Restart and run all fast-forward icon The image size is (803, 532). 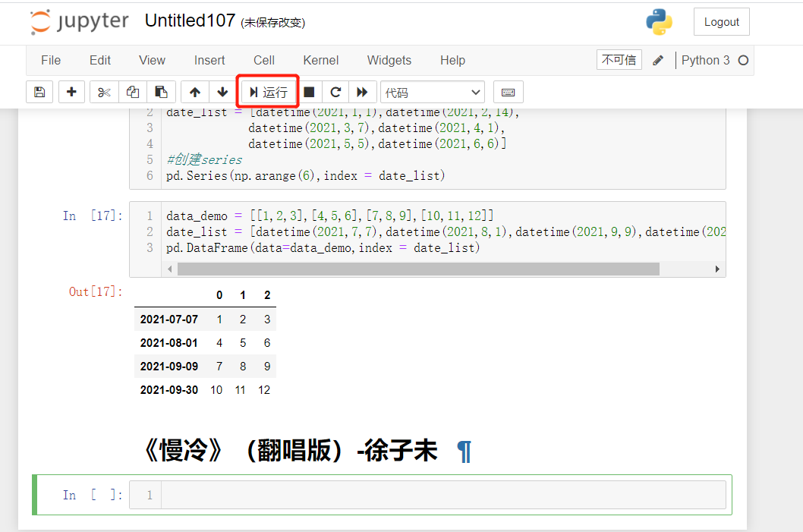tap(363, 92)
